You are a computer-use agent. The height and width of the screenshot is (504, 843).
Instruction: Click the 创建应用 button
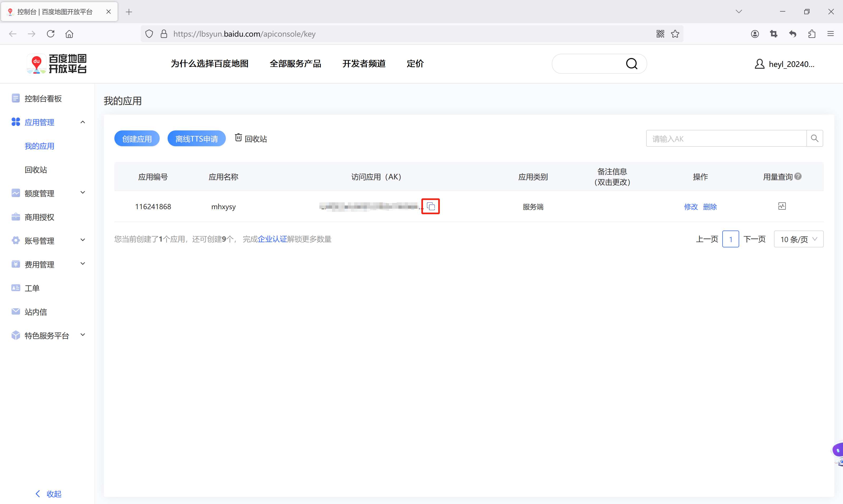[137, 139]
